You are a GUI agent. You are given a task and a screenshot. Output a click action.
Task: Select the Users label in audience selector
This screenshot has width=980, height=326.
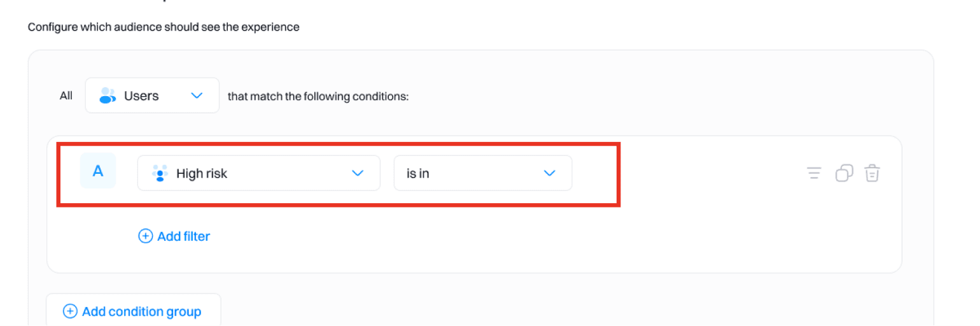141,96
